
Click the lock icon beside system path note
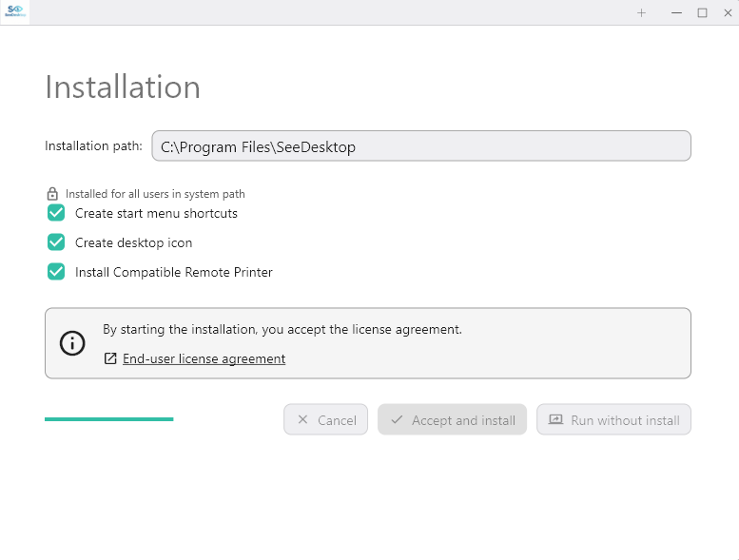click(x=52, y=194)
